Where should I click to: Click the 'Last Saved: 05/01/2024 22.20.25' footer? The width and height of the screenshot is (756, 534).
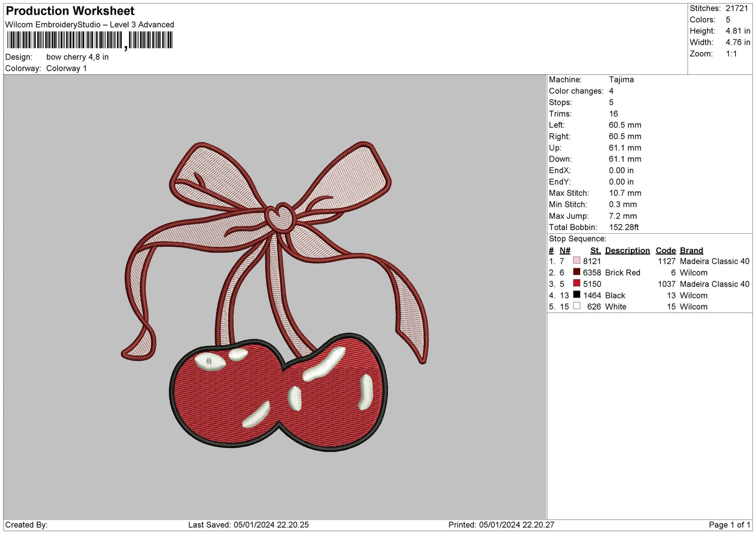pos(249,525)
